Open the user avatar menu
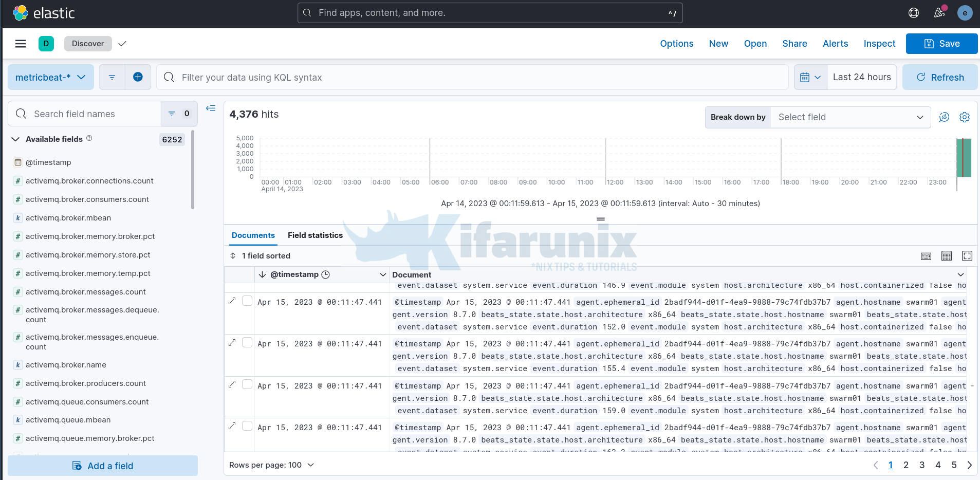The height and width of the screenshot is (480, 980). [x=965, y=13]
